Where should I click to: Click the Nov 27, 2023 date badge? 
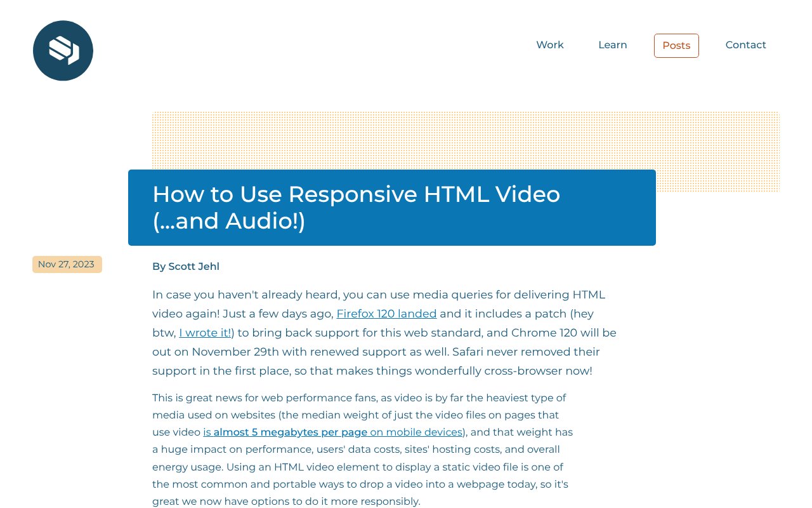point(67,264)
